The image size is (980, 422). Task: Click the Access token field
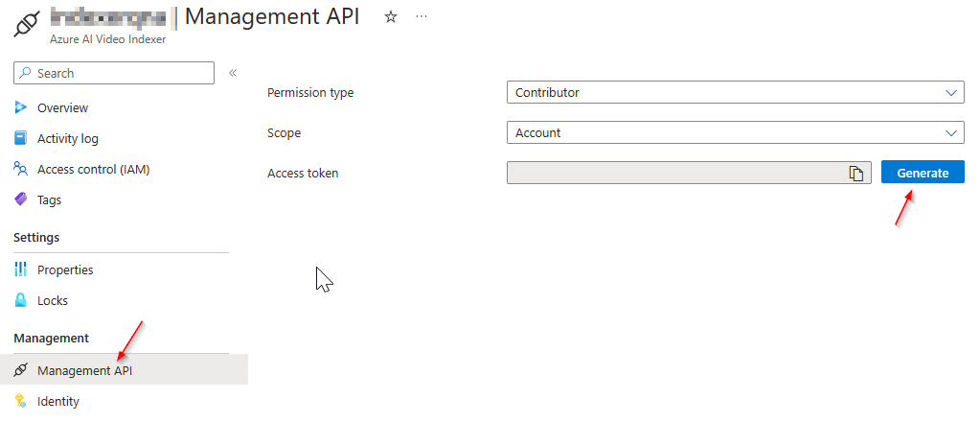coord(689,173)
